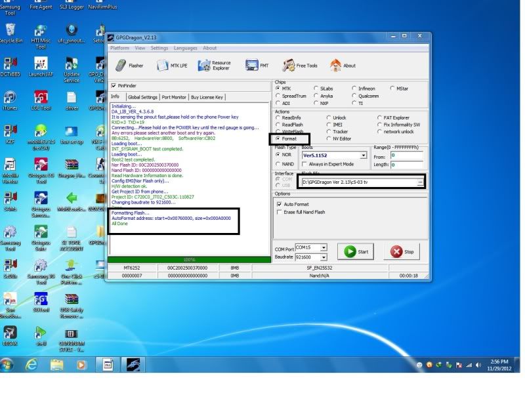The width and height of the screenshot is (525, 420).
Task: Open the Flasher tool in the toolbar
Action: 129,66
